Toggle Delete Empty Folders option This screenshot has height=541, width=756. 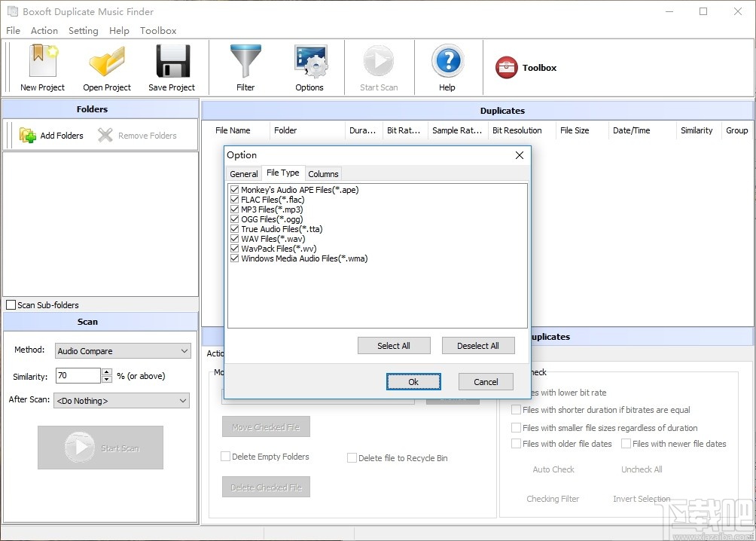224,457
